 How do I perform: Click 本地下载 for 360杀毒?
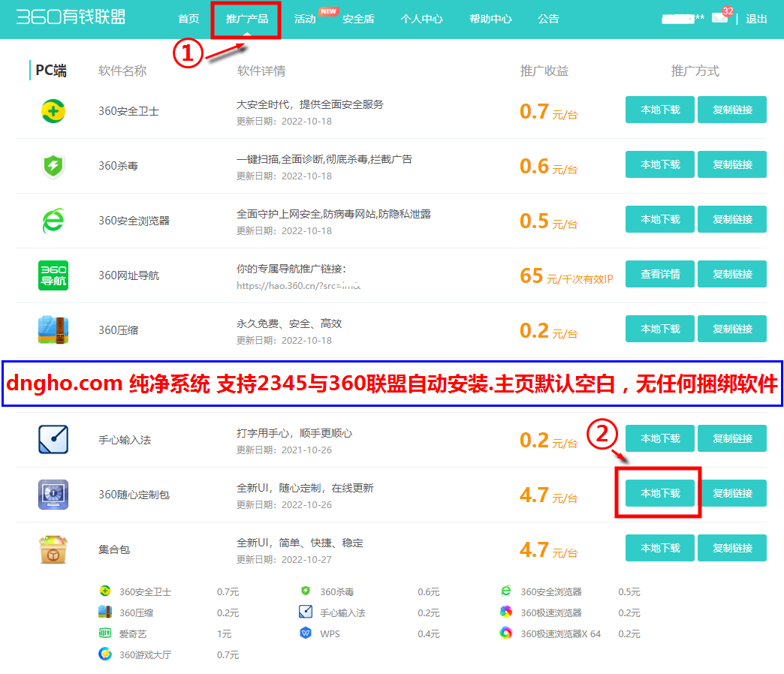(x=660, y=164)
